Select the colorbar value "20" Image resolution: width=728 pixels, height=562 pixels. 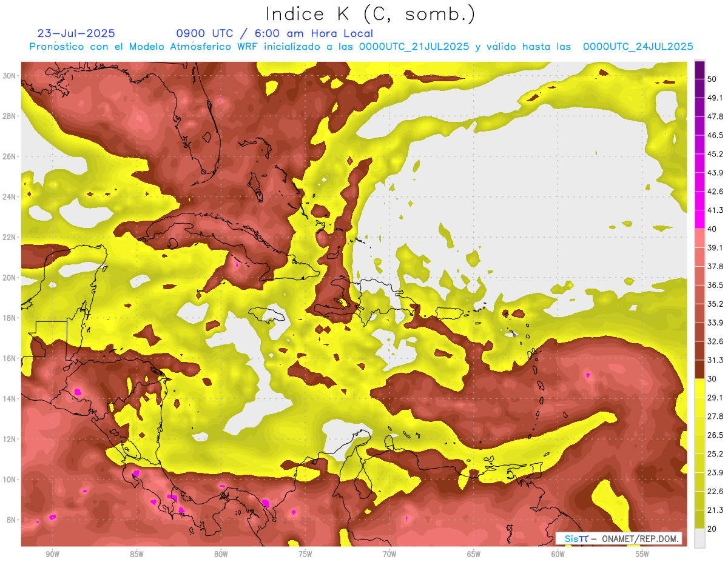pyautogui.click(x=712, y=529)
